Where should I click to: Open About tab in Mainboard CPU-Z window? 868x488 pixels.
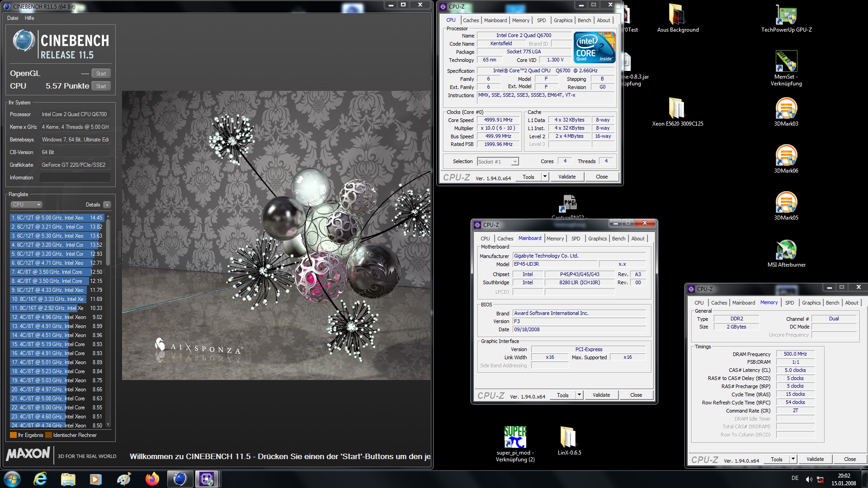[x=638, y=239]
